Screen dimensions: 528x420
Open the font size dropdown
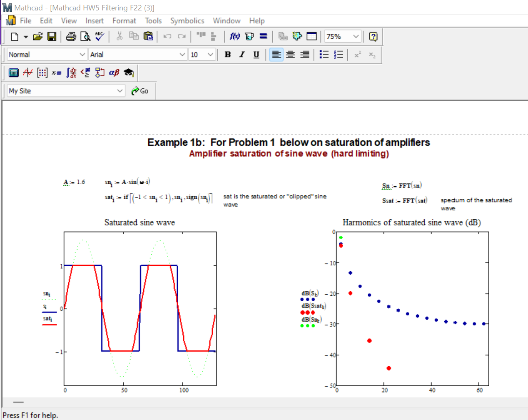(x=209, y=54)
